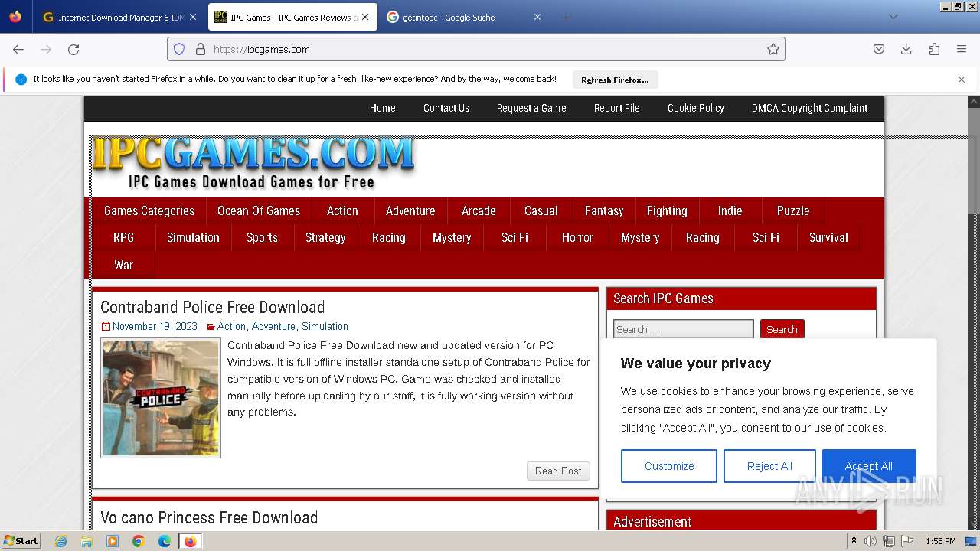
Task: Browse the Fighting category
Action: click(667, 210)
